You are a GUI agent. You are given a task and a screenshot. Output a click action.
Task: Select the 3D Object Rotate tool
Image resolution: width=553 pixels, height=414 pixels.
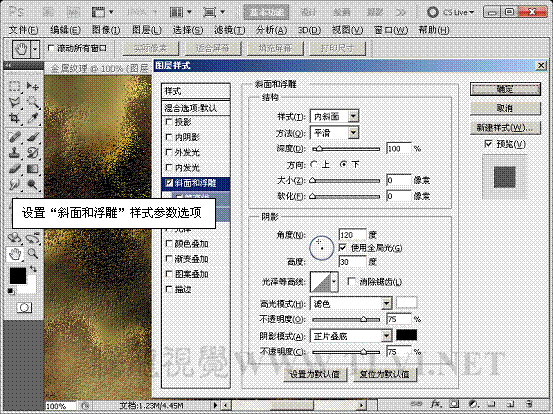14,238
